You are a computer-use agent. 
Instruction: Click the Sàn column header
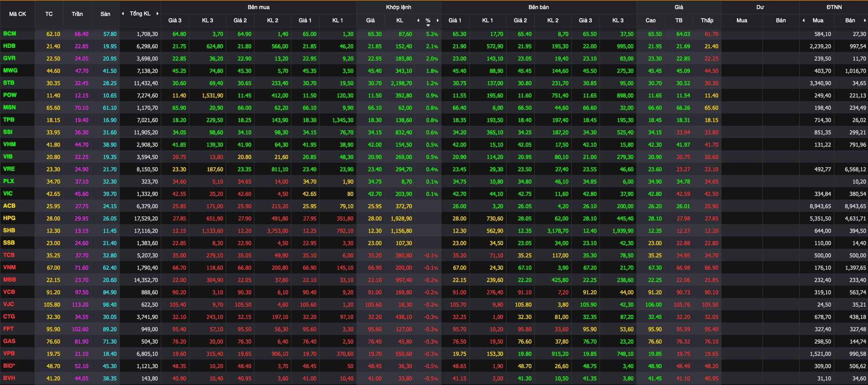105,14
